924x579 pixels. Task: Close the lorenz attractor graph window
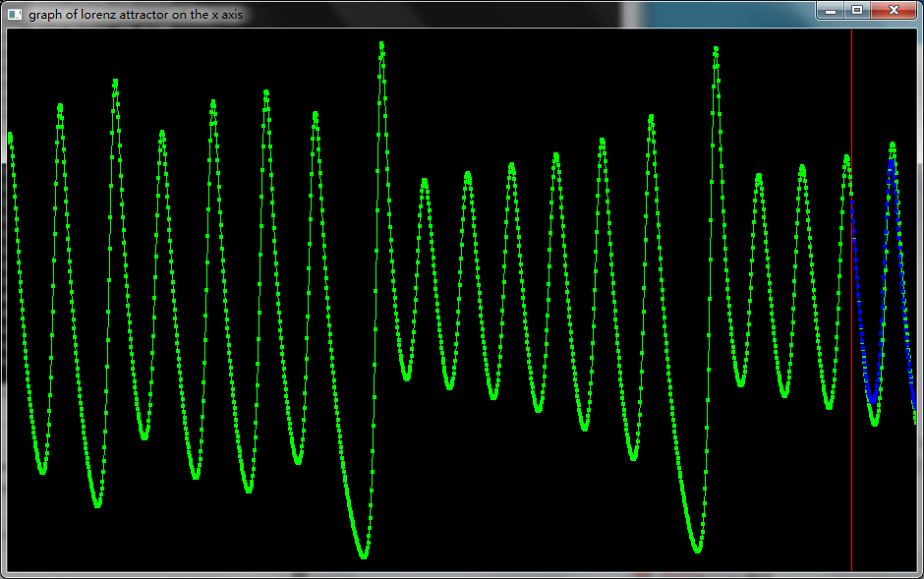(894, 10)
